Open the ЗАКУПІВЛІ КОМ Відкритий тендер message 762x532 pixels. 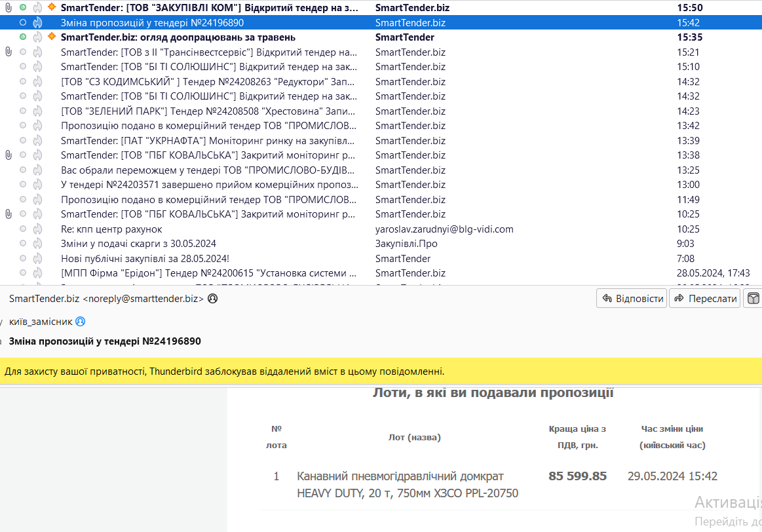point(210,8)
